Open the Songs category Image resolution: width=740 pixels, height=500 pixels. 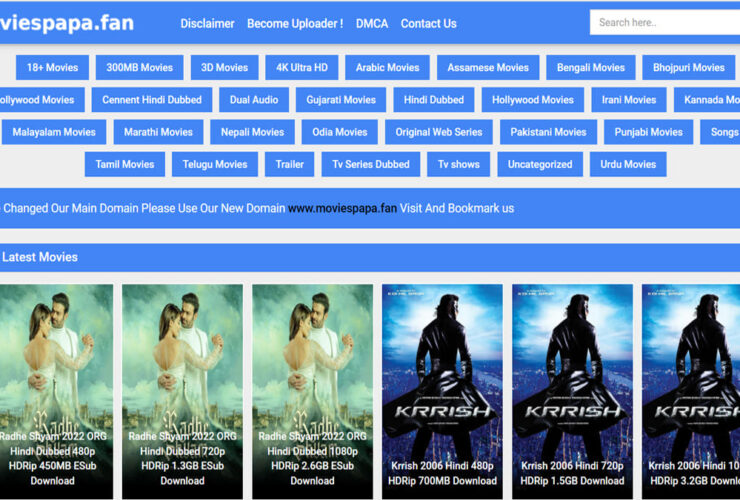(x=720, y=132)
